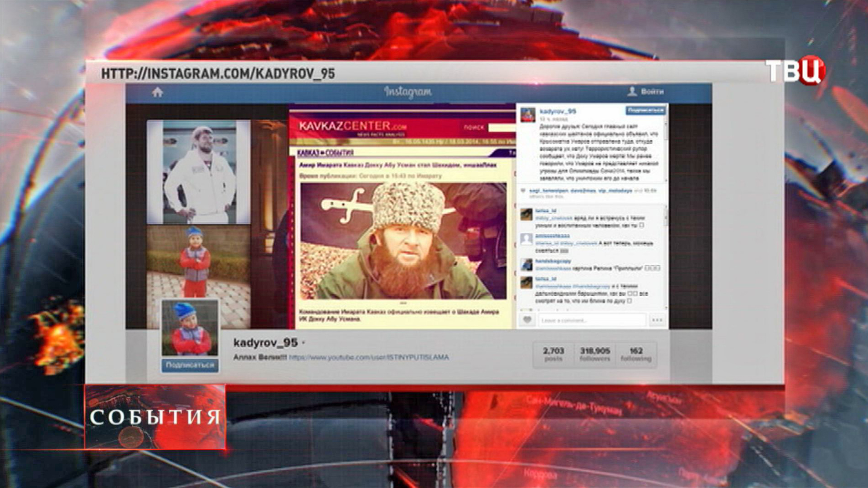Open the main KavkazCenter screenshot post image
This screenshot has width=868, height=488.
(x=402, y=216)
